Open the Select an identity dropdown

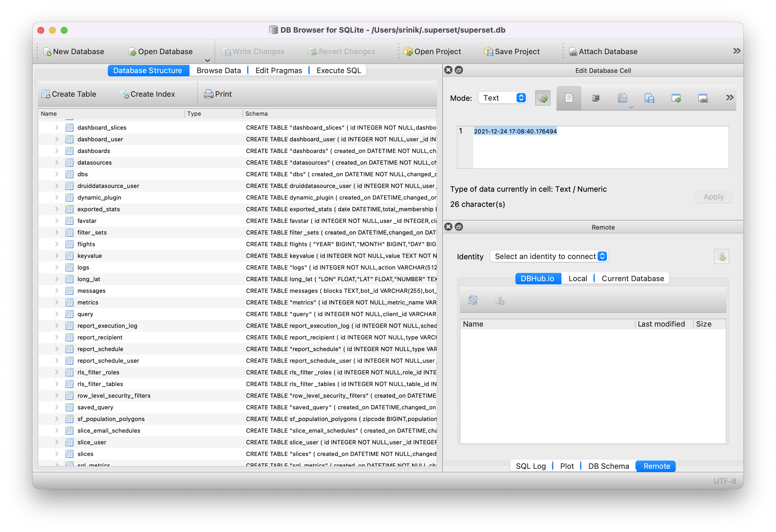pyautogui.click(x=549, y=256)
